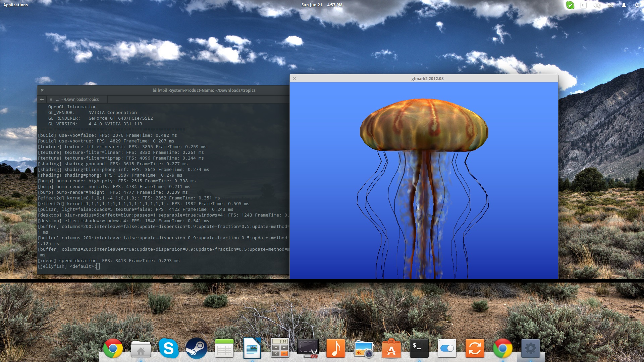644x362 pixels.
Task: Open the sound volume indicator
Action: (597, 5)
